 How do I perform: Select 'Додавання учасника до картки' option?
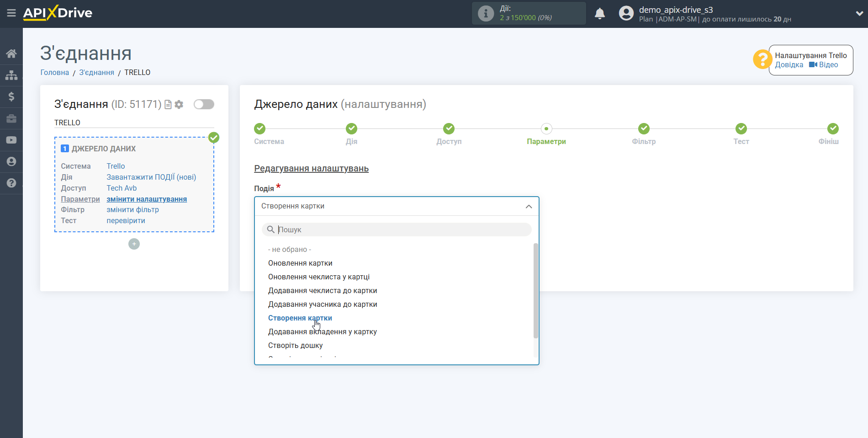point(323,304)
